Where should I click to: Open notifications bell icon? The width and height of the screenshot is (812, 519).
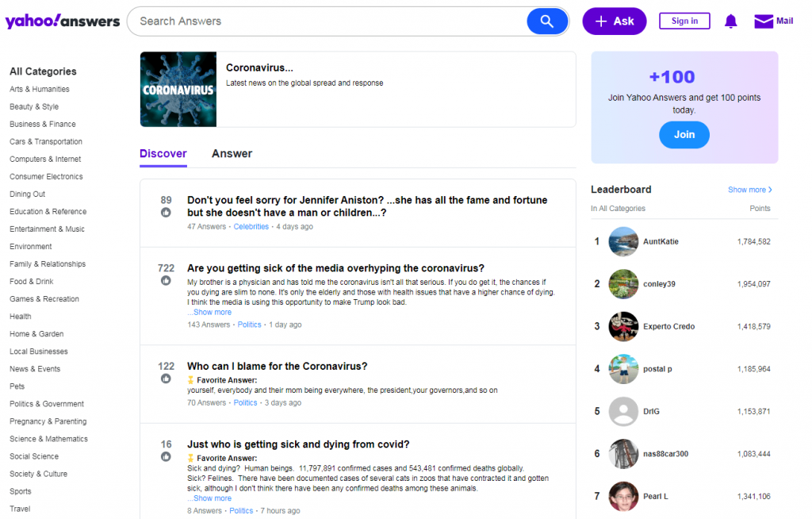coord(730,21)
